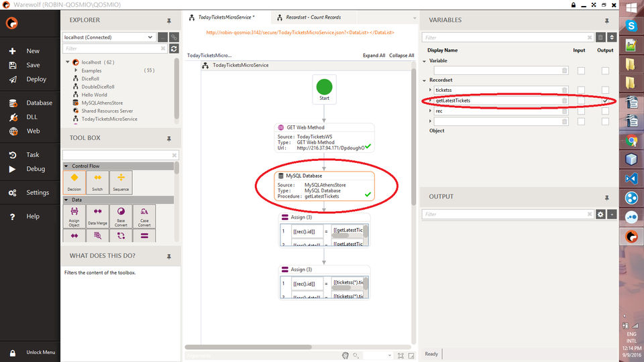Viewport: 644px width, 362px height.
Task: Select the Switch tool
Action: (97, 182)
